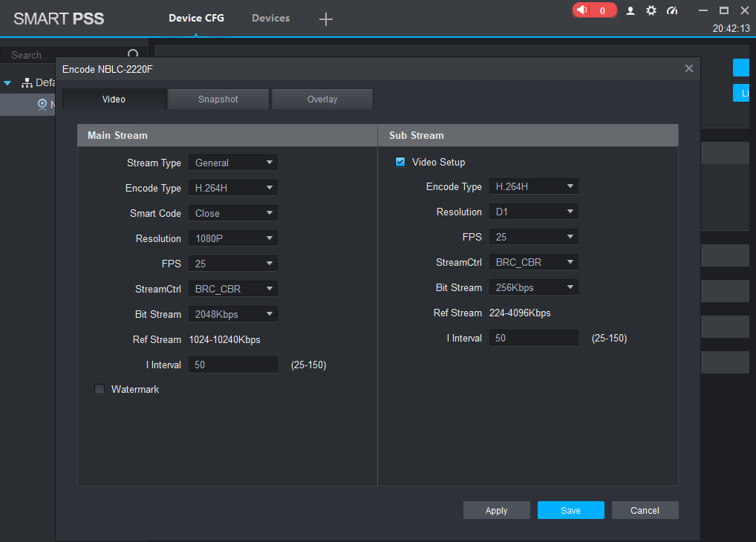Click the SMART PSS logo

point(59,19)
